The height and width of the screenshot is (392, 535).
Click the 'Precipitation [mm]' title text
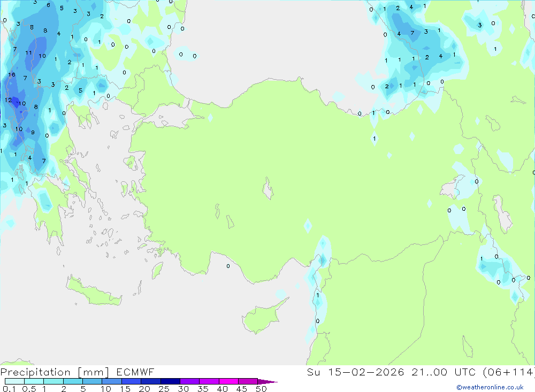click(x=55, y=372)
